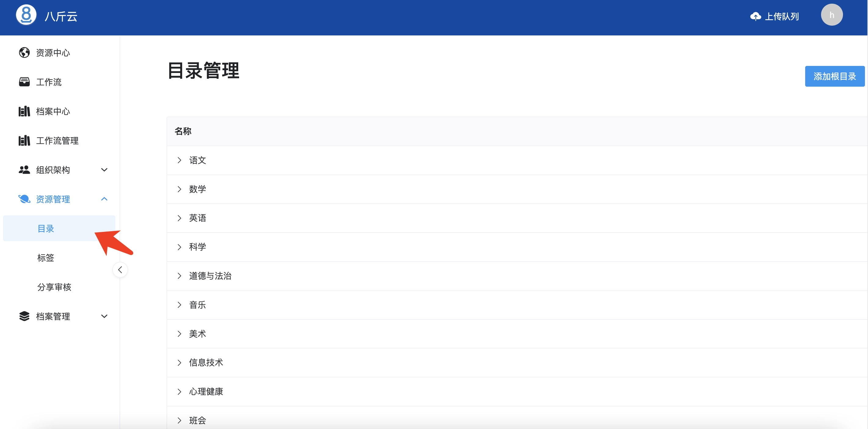
Task: Click the 添加根目录 button
Action: pos(834,77)
